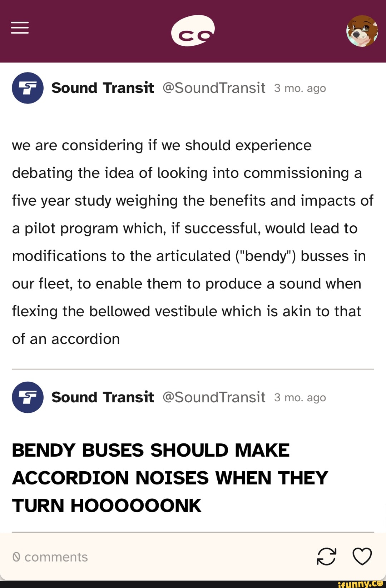This screenshot has height=588, width=386.
Task: Click the cohost logo in the header
Action: click(193, 30)
